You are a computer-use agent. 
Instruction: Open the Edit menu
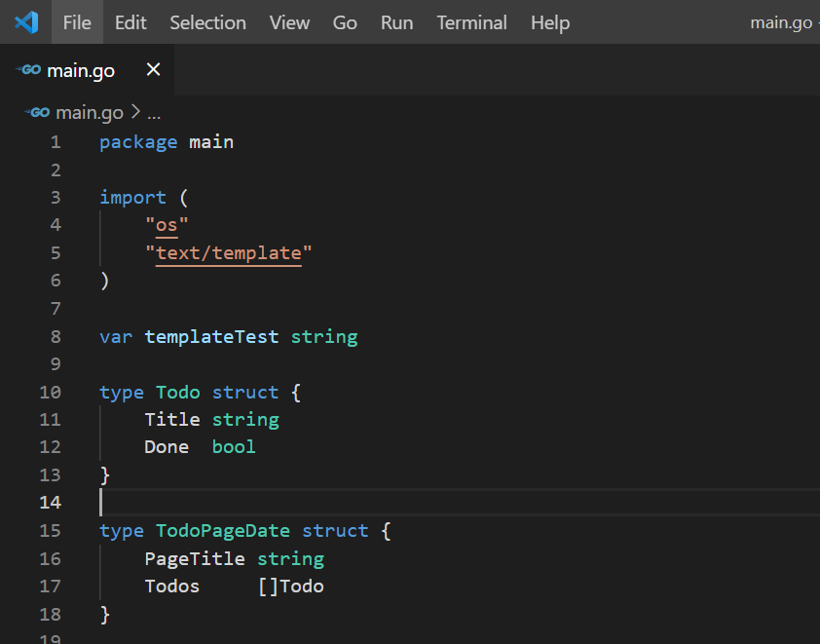130,22
